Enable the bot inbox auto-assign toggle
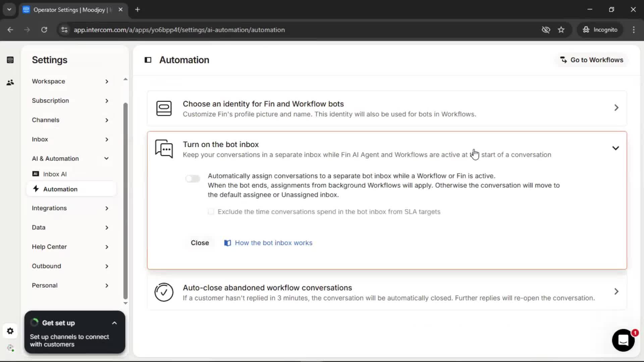This screenshot has height=362, width=644. tap(193, 179)
